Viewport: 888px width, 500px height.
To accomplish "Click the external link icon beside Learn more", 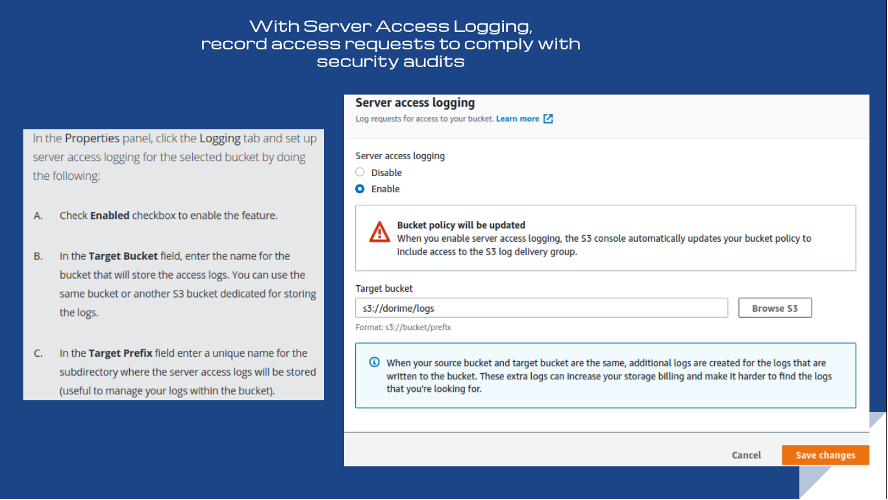I will pos(548,119).
